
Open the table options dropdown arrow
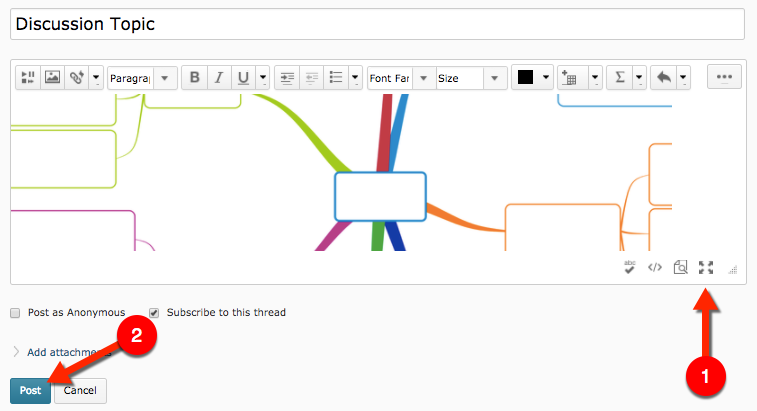[x=595, y=77]
